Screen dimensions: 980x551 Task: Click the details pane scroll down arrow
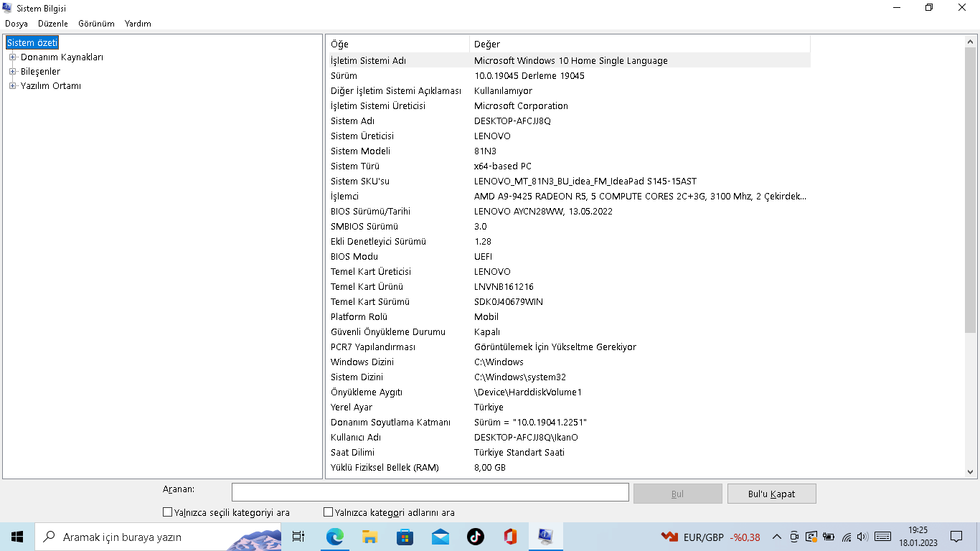970,471
